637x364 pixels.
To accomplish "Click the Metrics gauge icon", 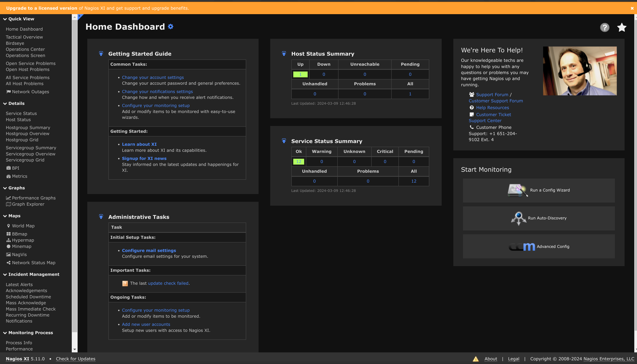I will pos(9,176).
